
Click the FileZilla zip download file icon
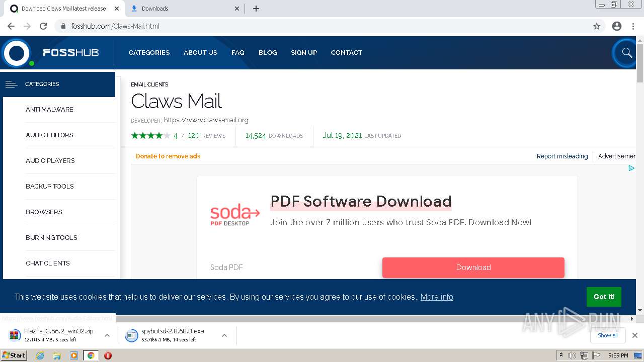(x=15, y=335)
